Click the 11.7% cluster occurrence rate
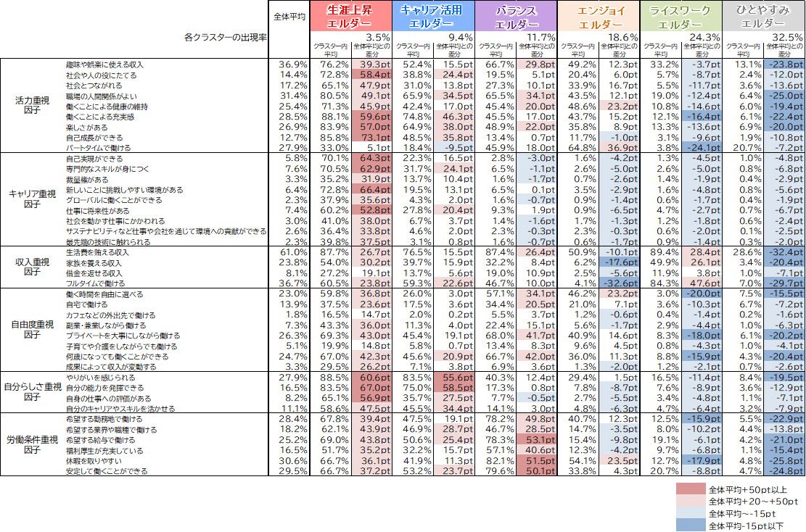The image size is (806, 532). pyautogui.click(x=540, y=37)
